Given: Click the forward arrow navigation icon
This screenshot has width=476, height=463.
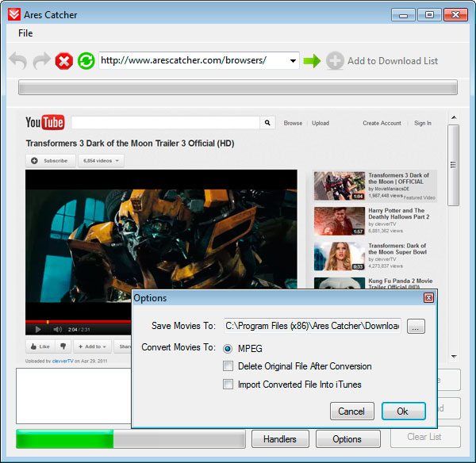Looking at the screenshot, I should (41, 60).
